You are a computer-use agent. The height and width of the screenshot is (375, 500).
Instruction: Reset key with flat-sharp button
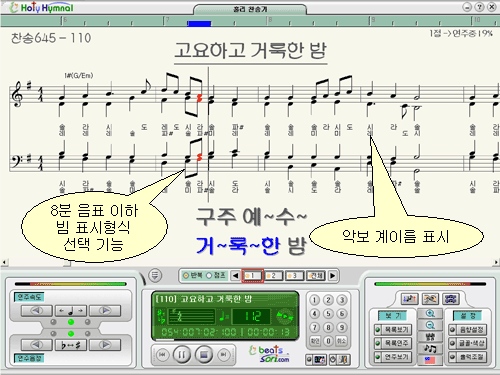[71, 345]
